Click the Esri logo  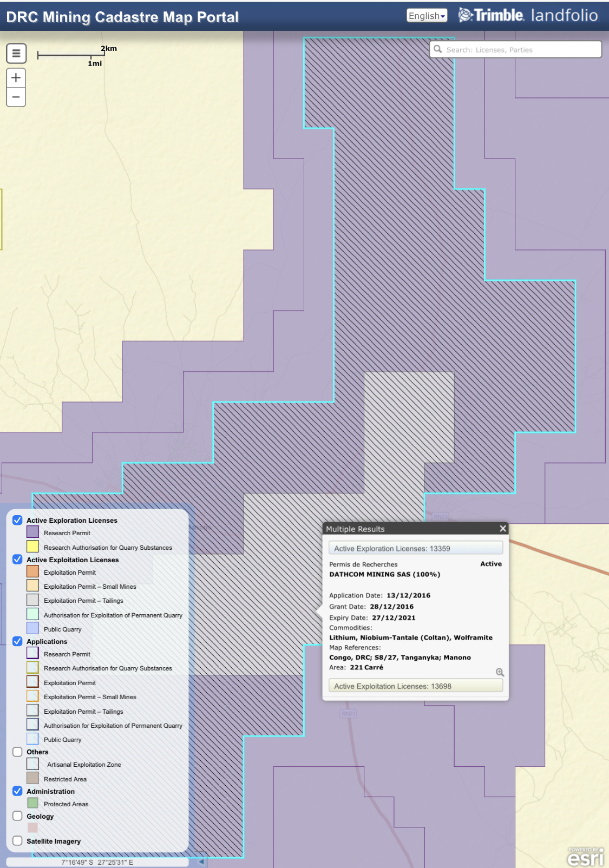pos(585,857)
